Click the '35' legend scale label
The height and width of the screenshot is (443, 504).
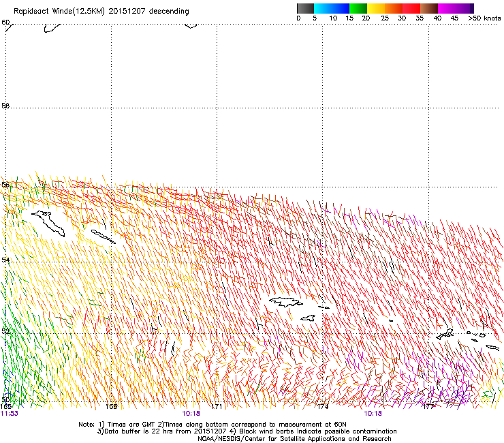click(420, 18)
